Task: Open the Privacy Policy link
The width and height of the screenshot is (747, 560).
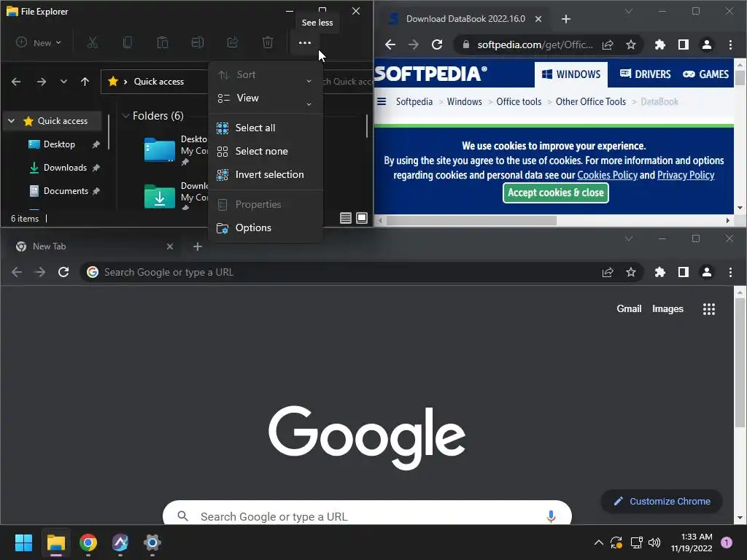Action: click(x=686, y=175)
